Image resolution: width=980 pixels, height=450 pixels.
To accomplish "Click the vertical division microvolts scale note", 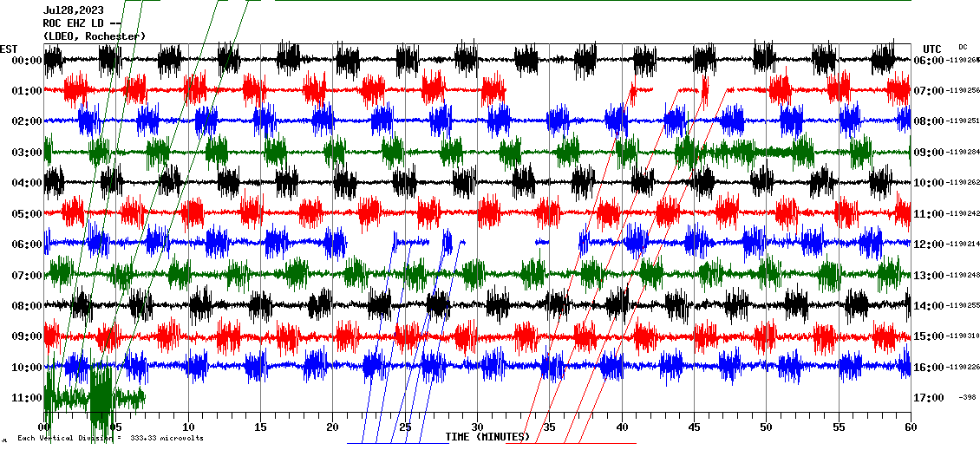I will coord(110,438).
